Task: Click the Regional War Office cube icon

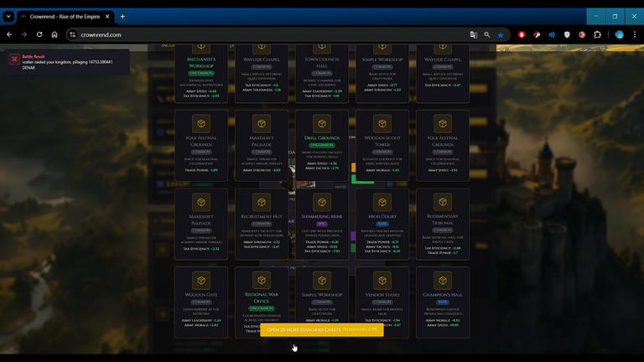Action: (x=262, y=281)
